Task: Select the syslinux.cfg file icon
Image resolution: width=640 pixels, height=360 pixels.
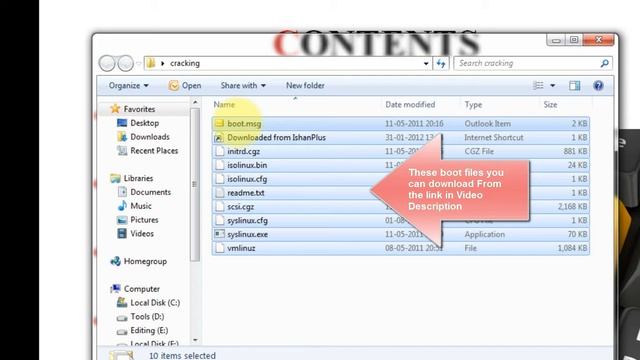Action: [x=220, y=220]
